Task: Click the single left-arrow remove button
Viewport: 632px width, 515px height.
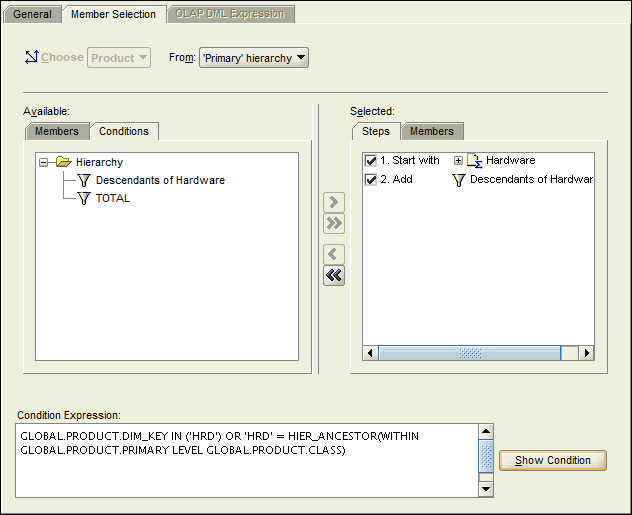Action: pos(334,254)
